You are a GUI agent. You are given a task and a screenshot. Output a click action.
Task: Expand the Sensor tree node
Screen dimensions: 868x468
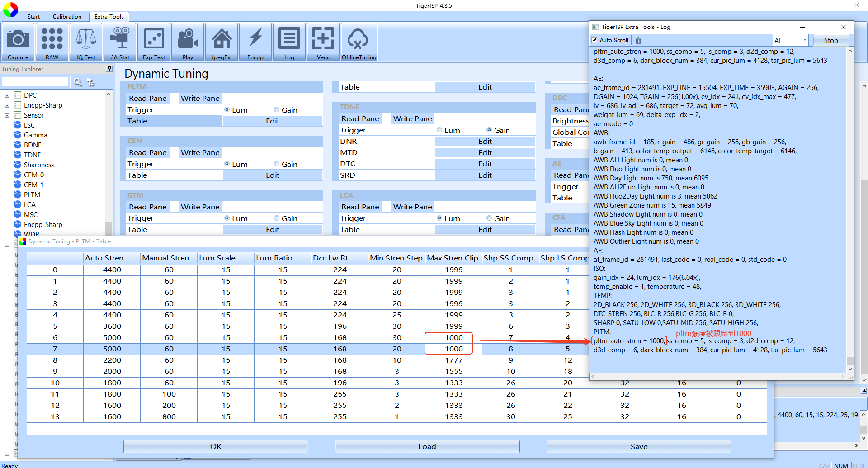click(x=7, y=115)
